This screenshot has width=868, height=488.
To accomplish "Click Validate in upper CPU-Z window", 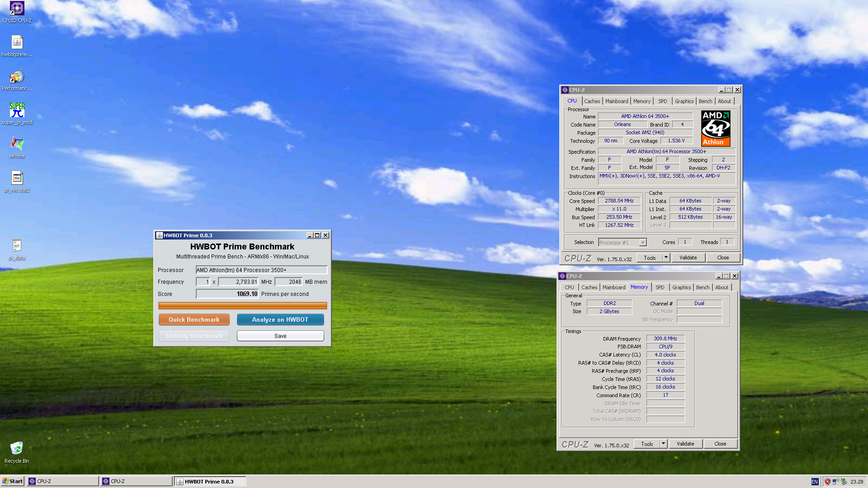I will point(688,258).
